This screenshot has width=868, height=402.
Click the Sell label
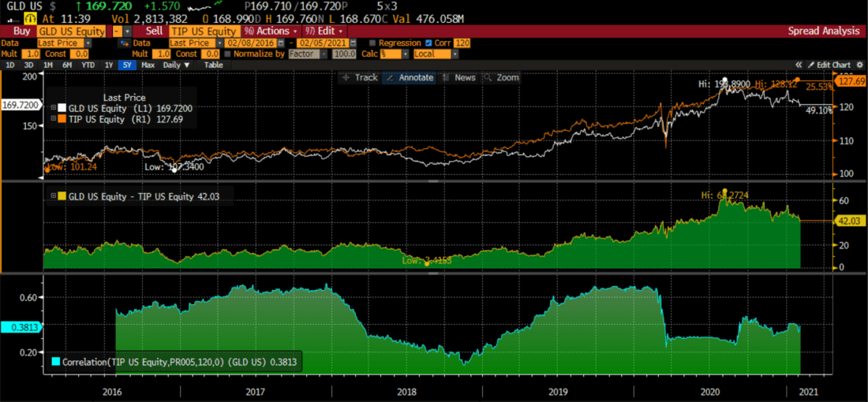(154, 32)
